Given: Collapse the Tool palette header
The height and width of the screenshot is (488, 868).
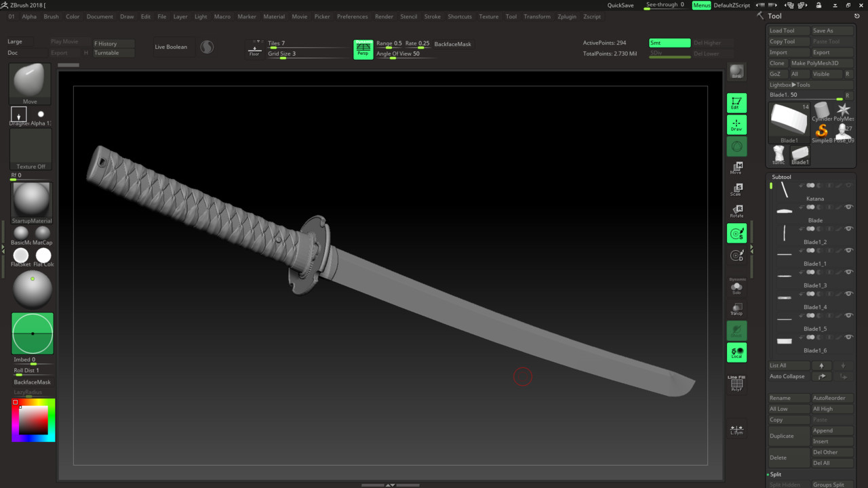Looking at the screenshot, I should pos(774,16).
